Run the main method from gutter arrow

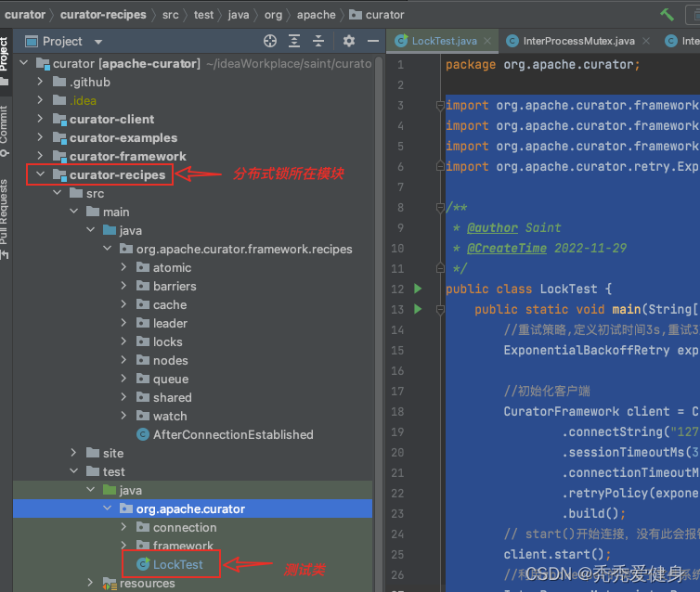[x=418, y=309]
